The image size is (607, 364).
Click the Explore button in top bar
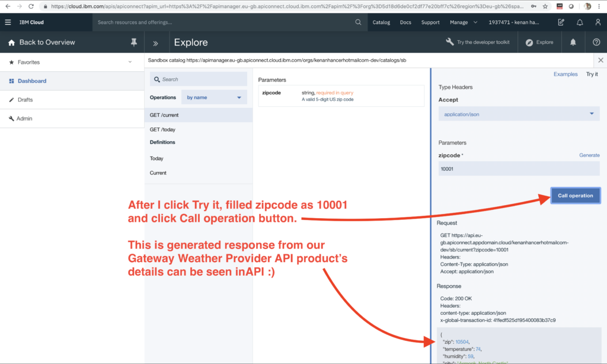(539, 42)
